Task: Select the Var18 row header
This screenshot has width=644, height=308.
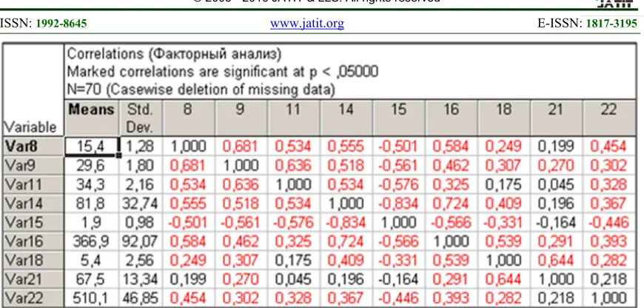Action: (33, 260)
